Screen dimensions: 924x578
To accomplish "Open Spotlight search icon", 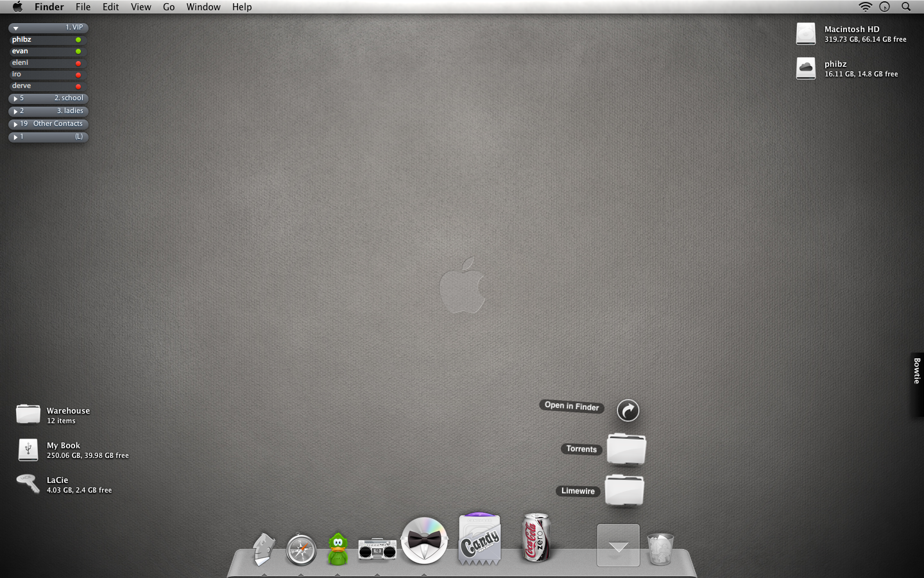I will point(906,7).
